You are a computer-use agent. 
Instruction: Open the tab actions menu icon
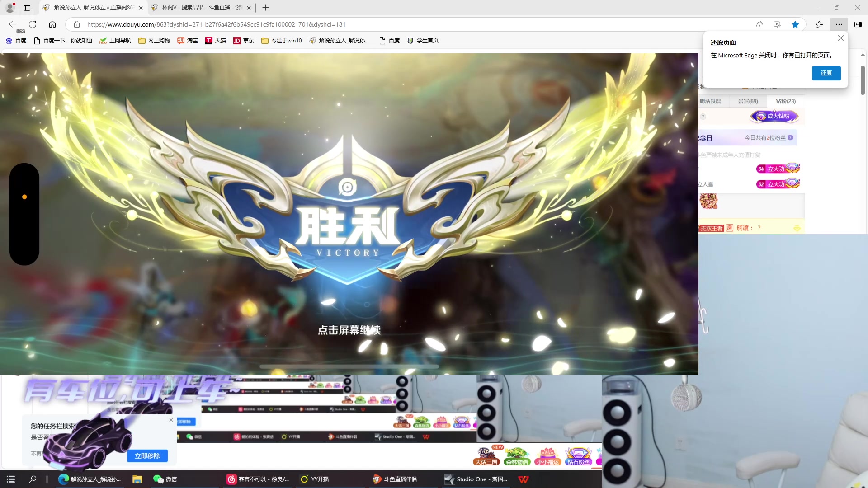click(x=27, y=8)
